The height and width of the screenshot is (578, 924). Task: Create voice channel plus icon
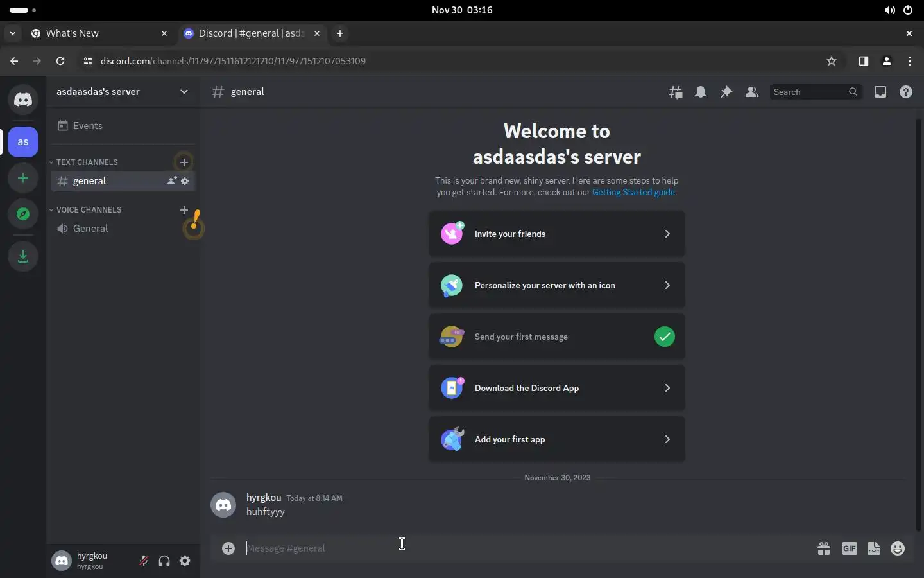tap(184, 209)
